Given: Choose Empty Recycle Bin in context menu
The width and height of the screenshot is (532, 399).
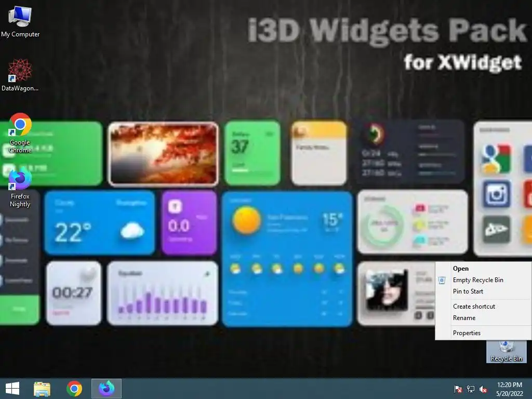Looking at the screenshot, I should (483, 280).
